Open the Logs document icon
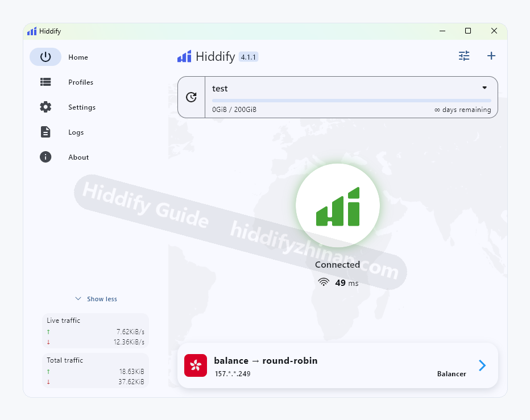This screenshot has height=420, width=530. tap(45, 132)
